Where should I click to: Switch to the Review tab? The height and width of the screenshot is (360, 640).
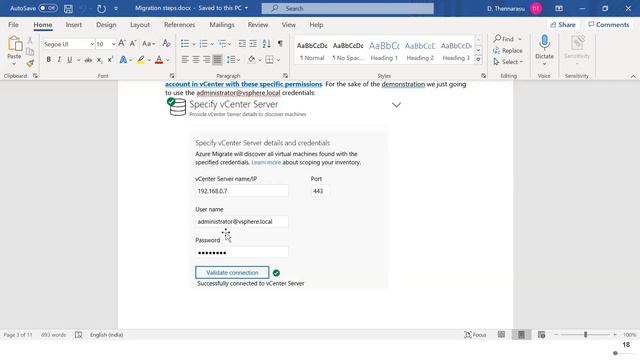click(258, 24)
